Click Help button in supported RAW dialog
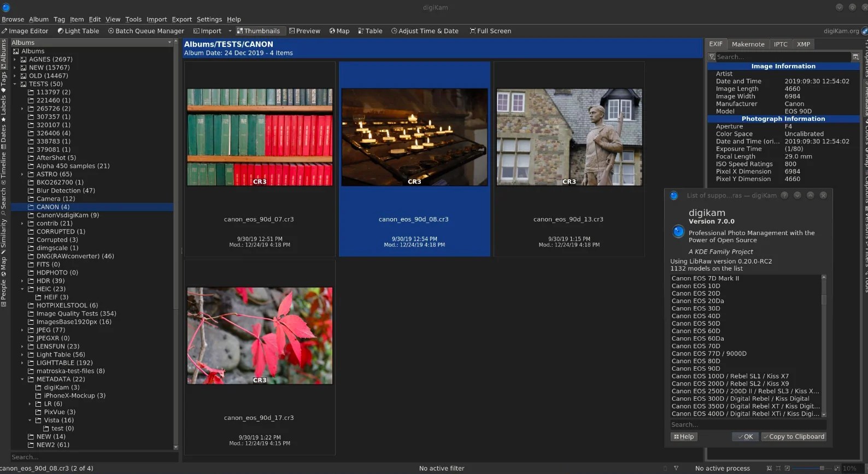The width and height of the screenshot is (868, 474). [x=684, y=437]
